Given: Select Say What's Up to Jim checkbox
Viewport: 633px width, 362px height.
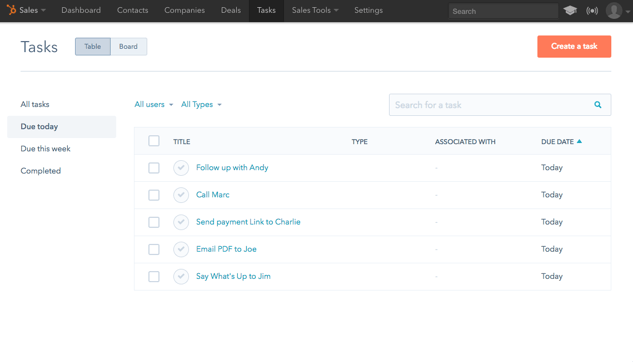Looking at the screenshot, I should [x=154, y=276].
